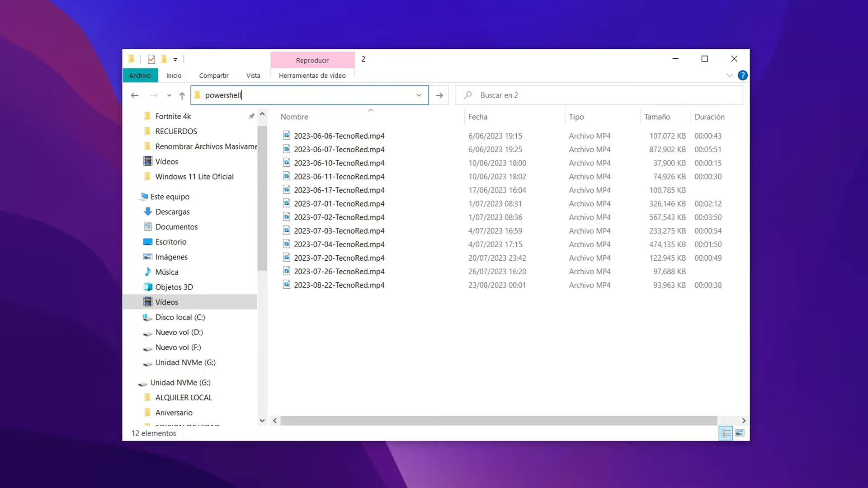Click the navigation pane scroll up arrow
The height and width of the screenshot is (488, 868).
[262, 114]
